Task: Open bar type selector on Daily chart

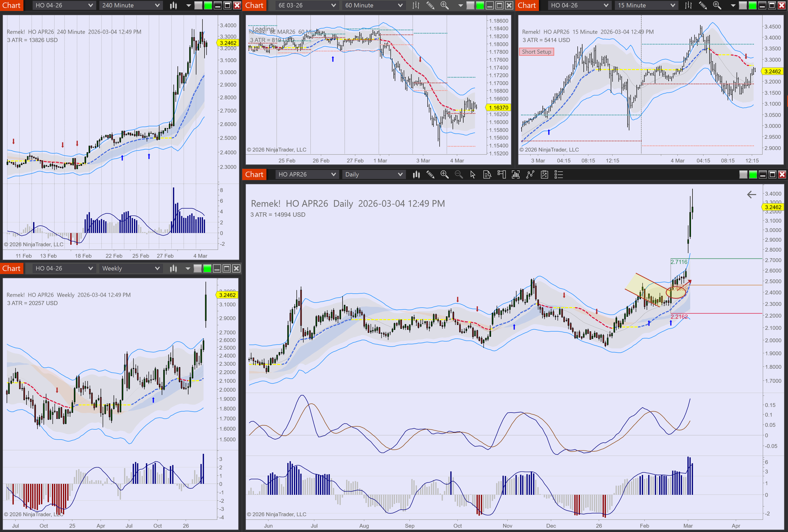Action: click(416, 174)
